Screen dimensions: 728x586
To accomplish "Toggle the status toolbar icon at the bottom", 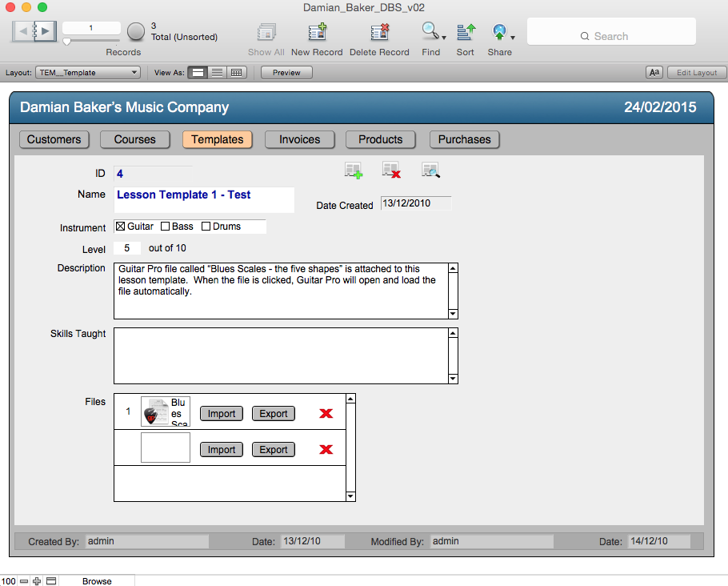I will click(x=51, y=581).
